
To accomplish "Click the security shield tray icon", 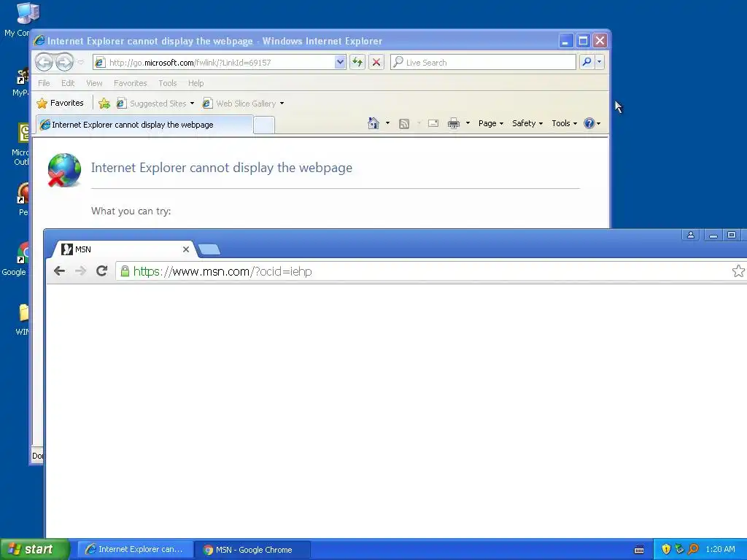I will (666, 549).
